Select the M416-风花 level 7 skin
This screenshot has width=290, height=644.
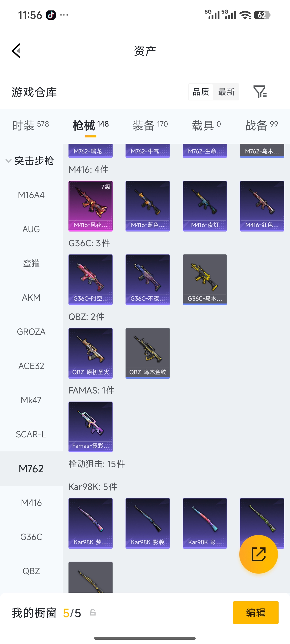(x=91, y=206)
